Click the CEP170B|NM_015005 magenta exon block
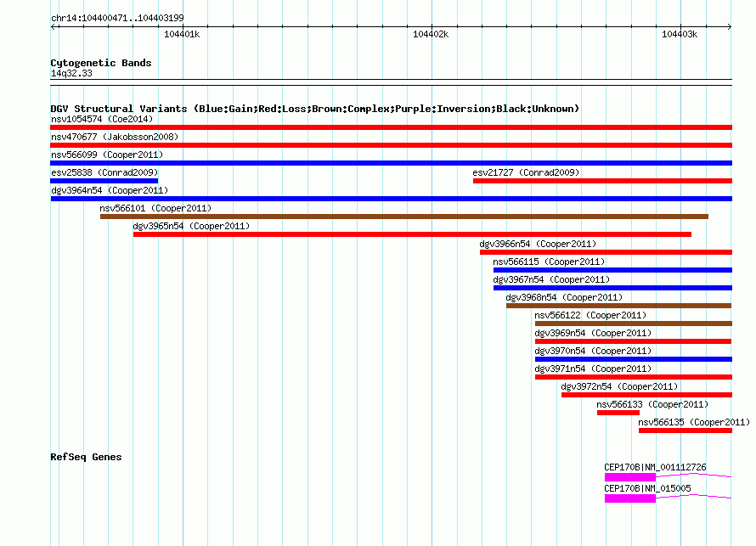The height and width of the screenshot is (546, 756). (630, 498)
